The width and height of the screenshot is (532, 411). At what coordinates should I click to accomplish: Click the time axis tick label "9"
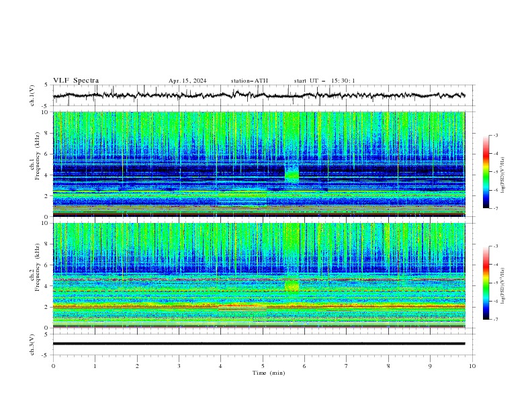(x=430, y=366)
